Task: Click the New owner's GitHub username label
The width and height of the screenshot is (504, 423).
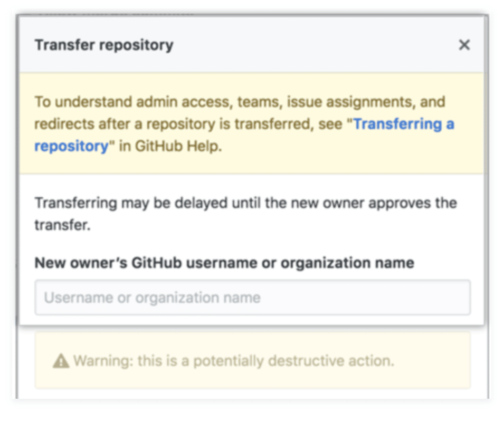Action: [224, 263]
